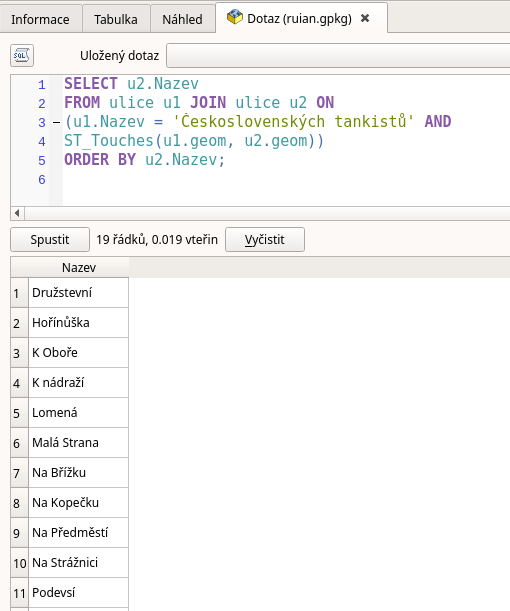Click the Nazev column header

(x=78, y=267)
